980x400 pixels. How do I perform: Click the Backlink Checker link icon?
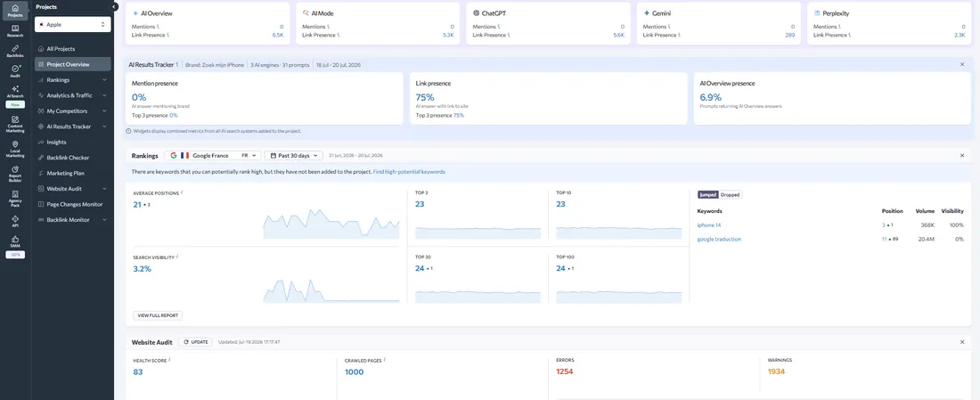pos(40,158)
